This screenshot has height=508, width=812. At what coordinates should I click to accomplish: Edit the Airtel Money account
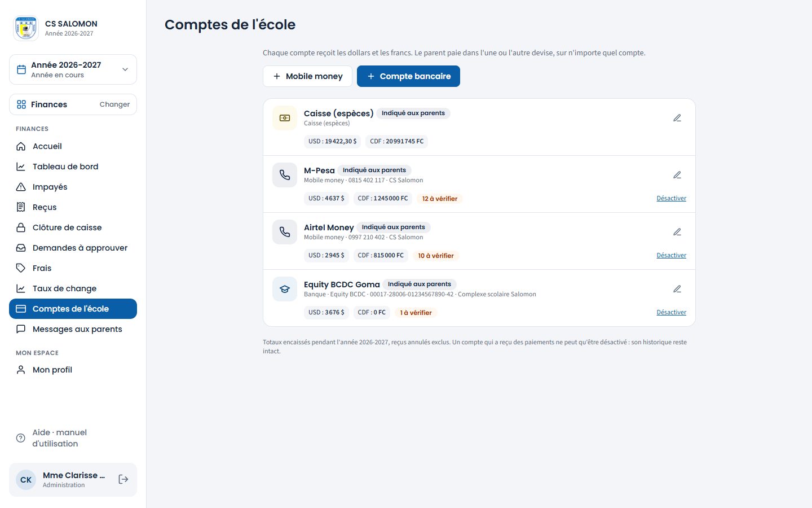[x=677, y=232]
